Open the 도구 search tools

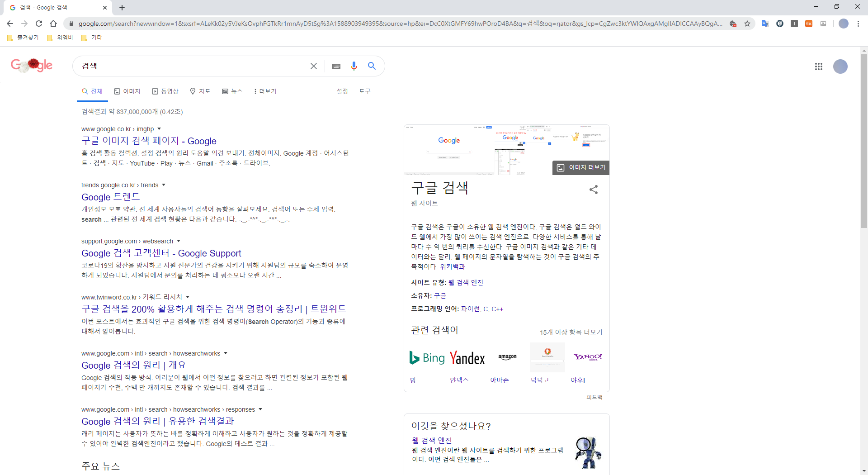click(x=365, y=91)
